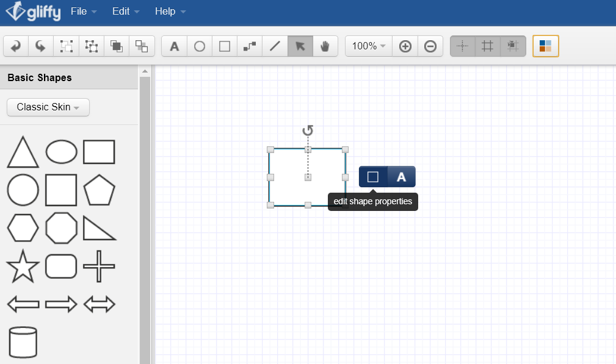This screenshot has width=616, height=364.
Task: Pick the octagon shape from library
Action: [61, 228]
